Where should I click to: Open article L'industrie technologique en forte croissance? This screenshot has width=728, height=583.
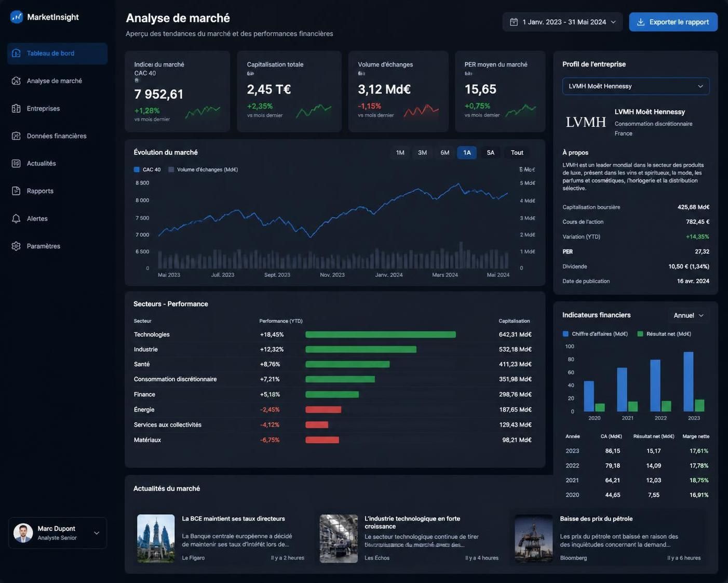tap(412, 522)
